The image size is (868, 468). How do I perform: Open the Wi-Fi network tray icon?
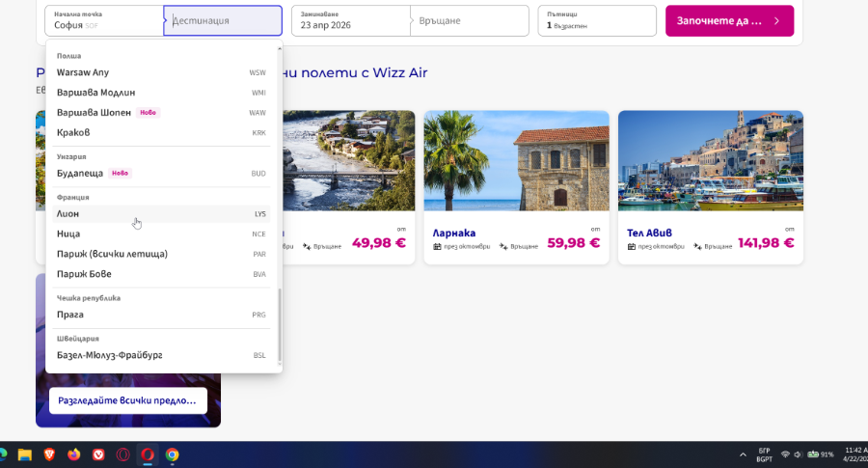785,454
